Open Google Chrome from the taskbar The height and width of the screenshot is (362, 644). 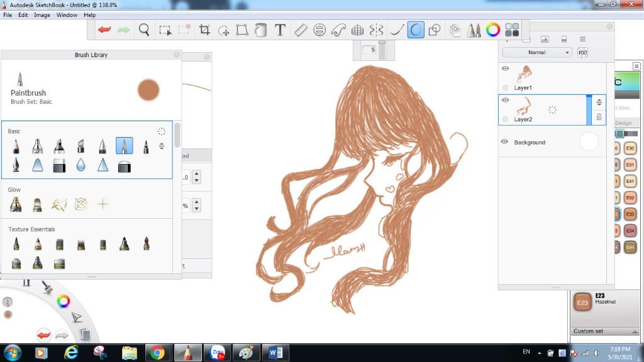point(157,353)
